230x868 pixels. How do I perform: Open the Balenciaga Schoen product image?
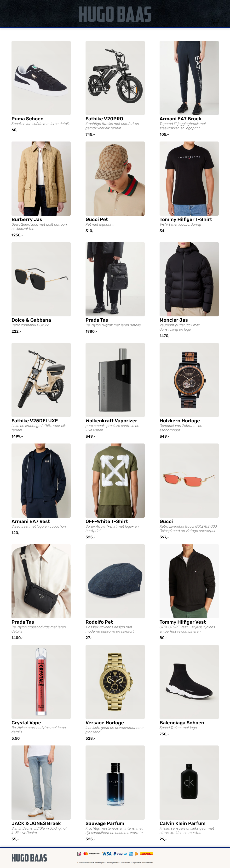[189, 682]
